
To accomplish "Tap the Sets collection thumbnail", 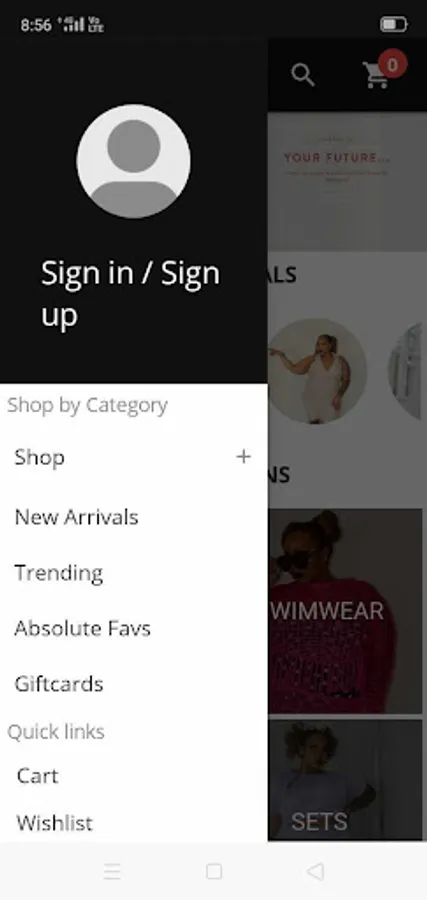I will click(x=345, y=780).
